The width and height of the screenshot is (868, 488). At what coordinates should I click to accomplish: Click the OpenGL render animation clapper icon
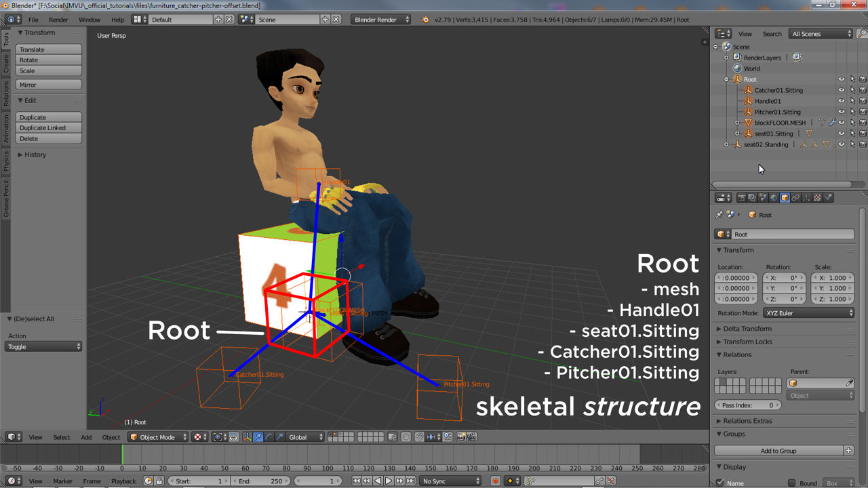[471, 437]
